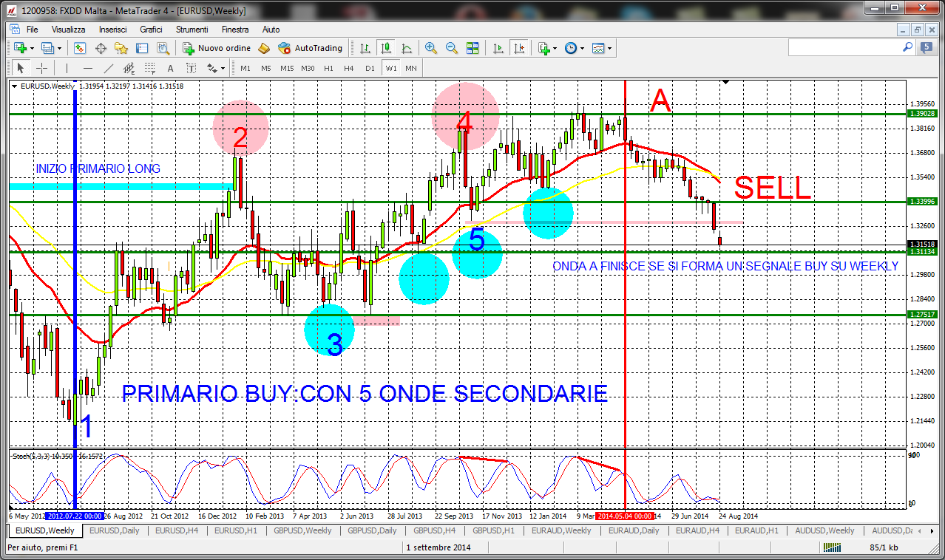Open the Profiles toolbar button

[48, 48]
